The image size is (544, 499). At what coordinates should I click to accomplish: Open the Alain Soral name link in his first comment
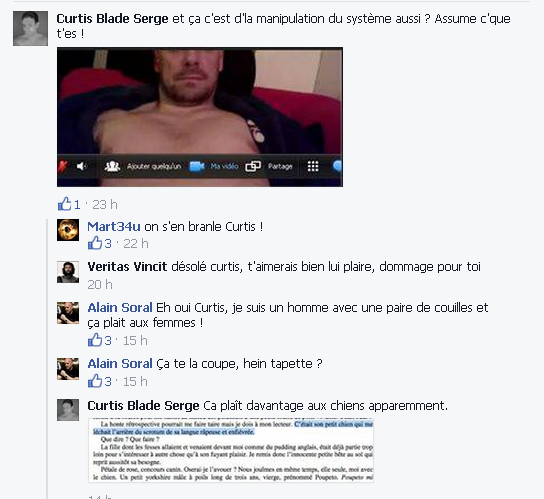[120, 307]
